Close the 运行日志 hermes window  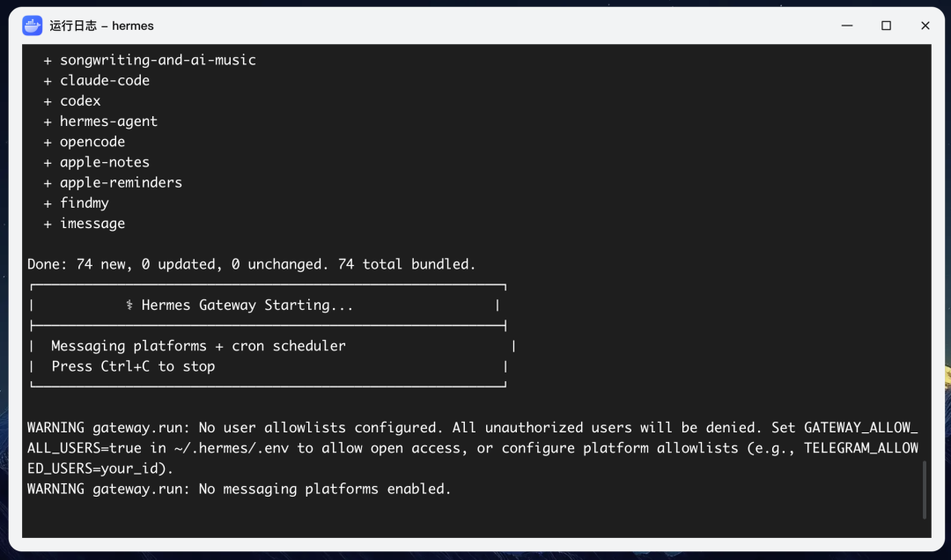925,26
